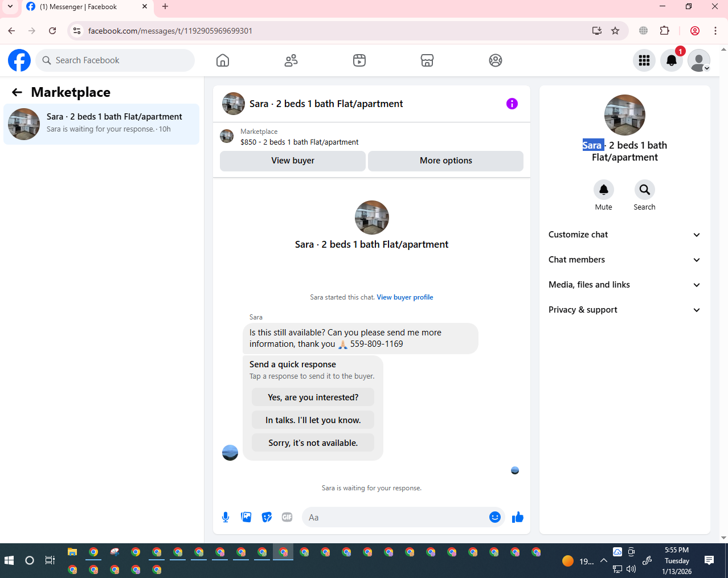Choose a sticker icon
Screen dimensions: 728x578
pos(267,517)
